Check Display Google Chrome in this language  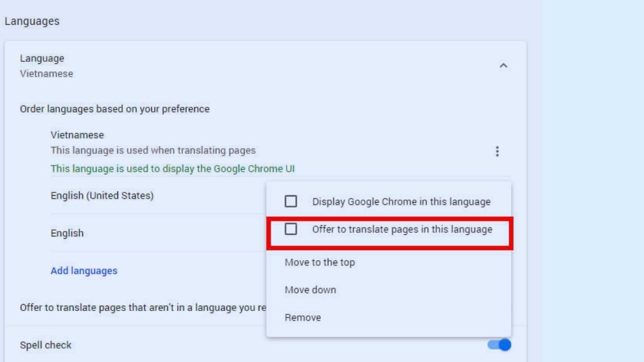(290, 202)
